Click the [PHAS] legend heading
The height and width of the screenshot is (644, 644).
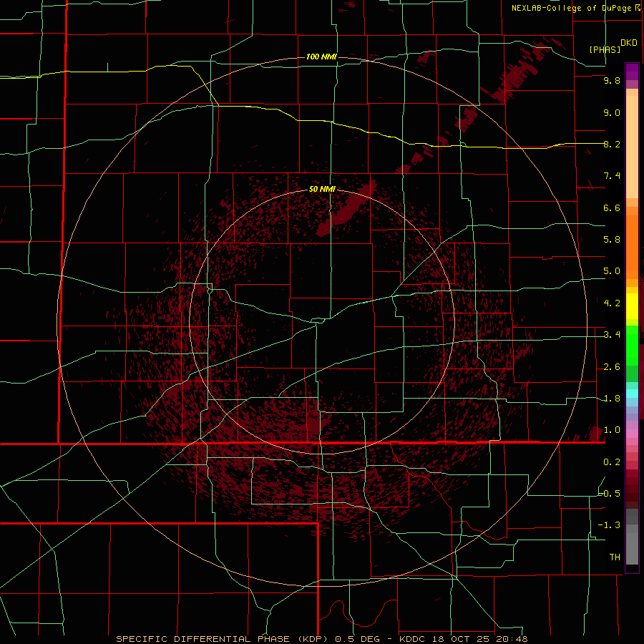[605, 49]
